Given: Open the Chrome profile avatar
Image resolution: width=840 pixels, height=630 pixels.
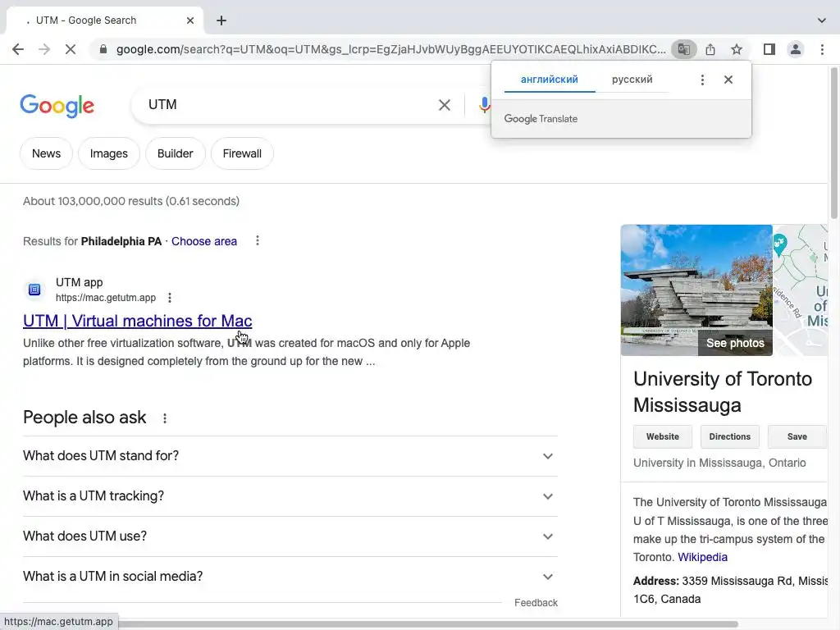Looking at the screenshot, I should coord(796,49).
